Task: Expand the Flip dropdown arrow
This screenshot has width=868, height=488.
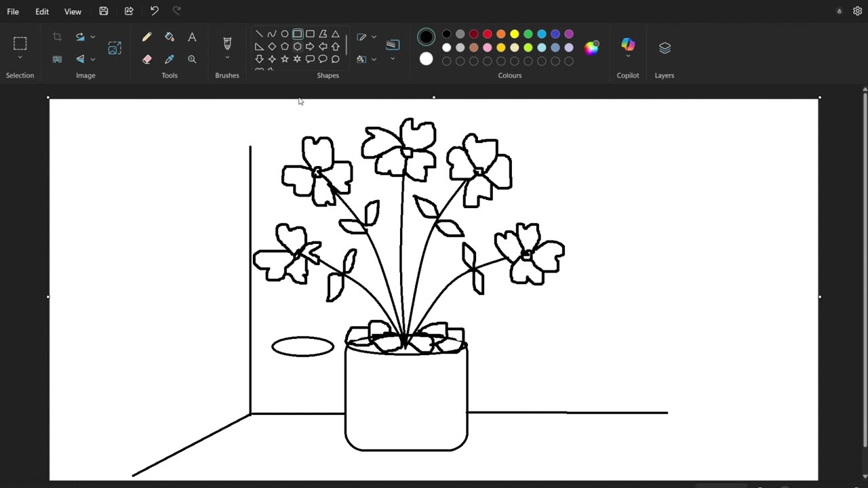Action: tap(93, 59)
